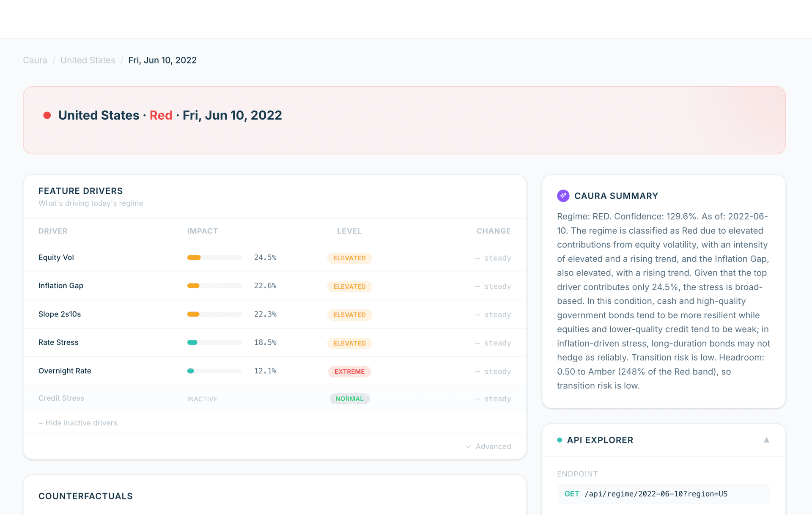812x515 pixels.
Task: Open the Caura breadcrumb link
Action: [x=35, y=60]
